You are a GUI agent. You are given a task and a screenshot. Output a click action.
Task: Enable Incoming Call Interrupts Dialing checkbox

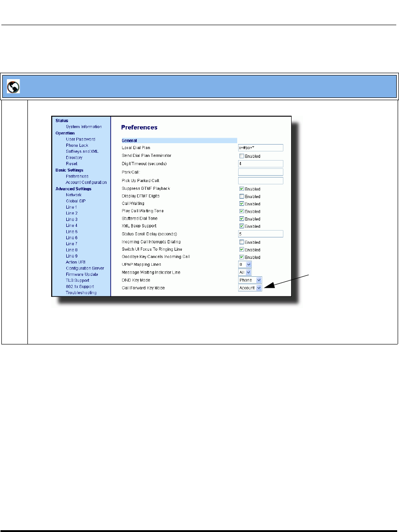click(x=242, y=242)
